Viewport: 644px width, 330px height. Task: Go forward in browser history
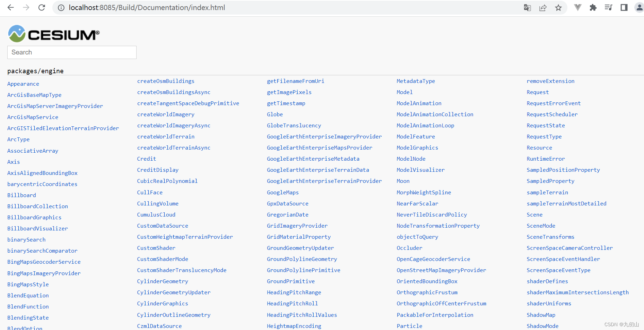[26, 8]
